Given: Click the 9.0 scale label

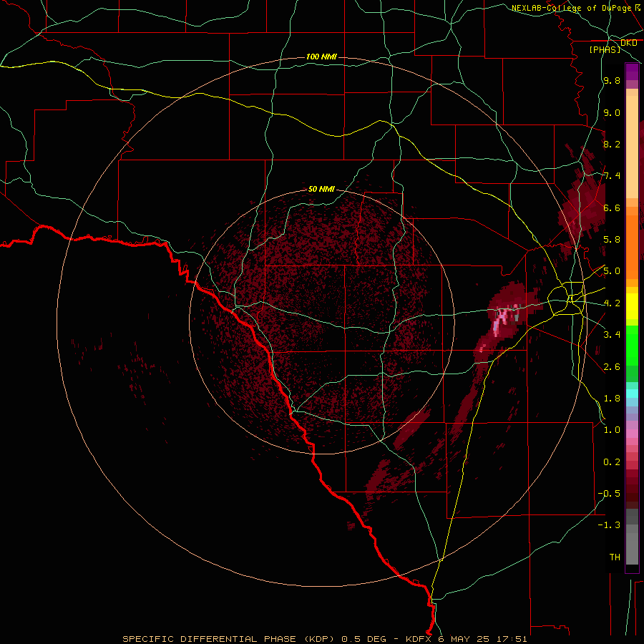Looking at the screenshot, I should (612, 112).
